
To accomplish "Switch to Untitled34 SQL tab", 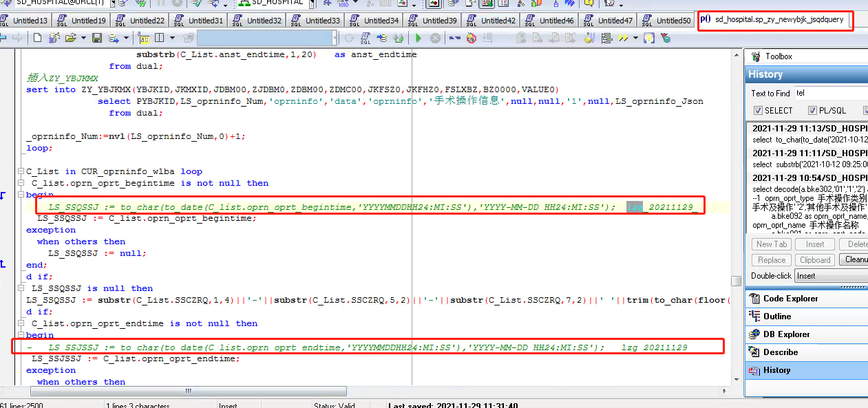I will pyautogui.click(x=373, y=21).
